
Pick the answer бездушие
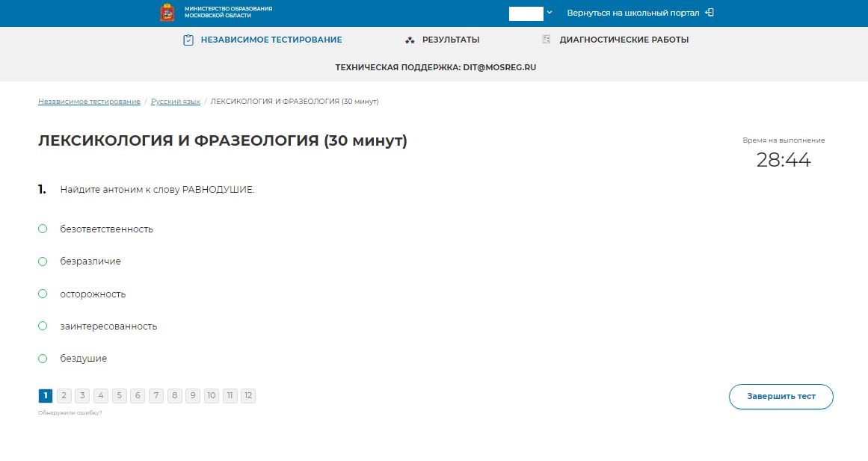43,359
